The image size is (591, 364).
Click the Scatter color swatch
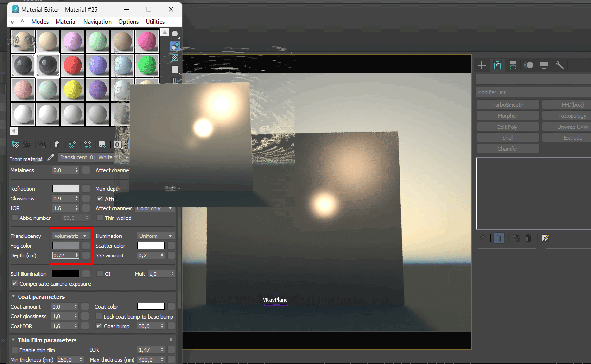tap(151, 246)
